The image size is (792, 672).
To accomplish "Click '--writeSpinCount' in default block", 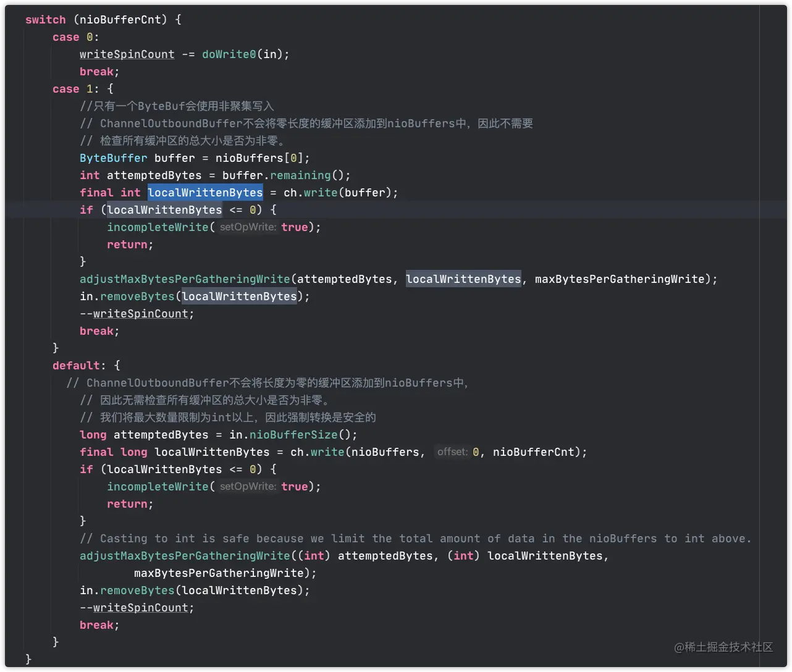I will 134,608.
